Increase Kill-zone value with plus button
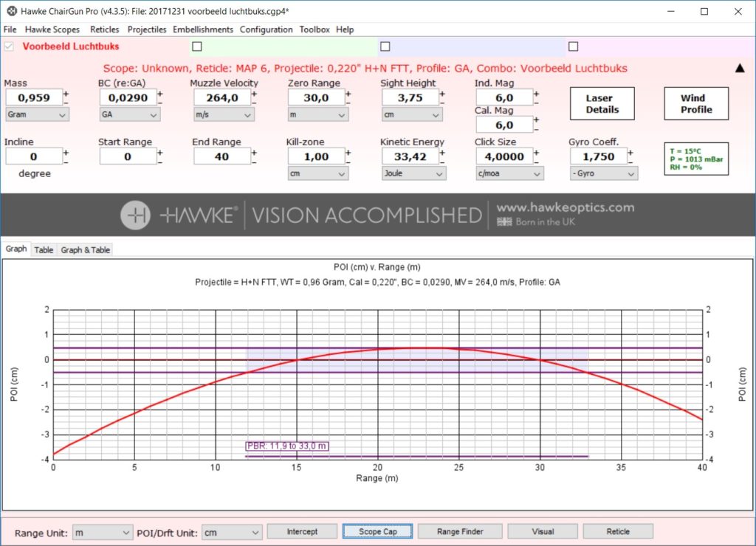This screenshot has height=546, width=756. (x=348, y=153)
